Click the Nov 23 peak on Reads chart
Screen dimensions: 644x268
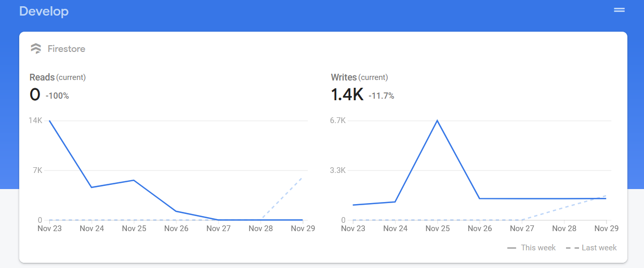50,121
